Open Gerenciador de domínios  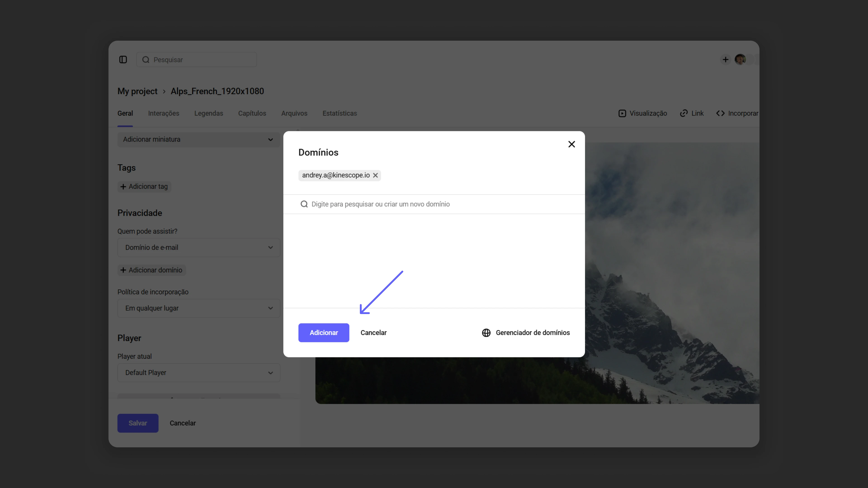[526, 333]
